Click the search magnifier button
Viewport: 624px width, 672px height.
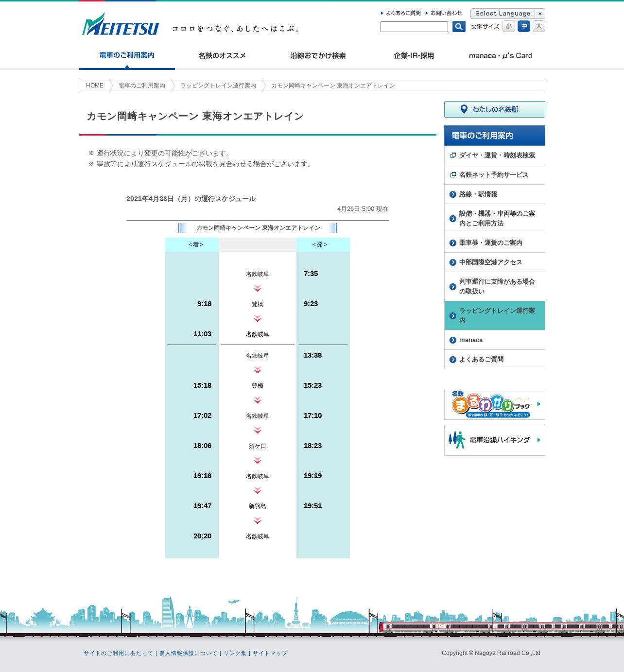tap(459, 27)
